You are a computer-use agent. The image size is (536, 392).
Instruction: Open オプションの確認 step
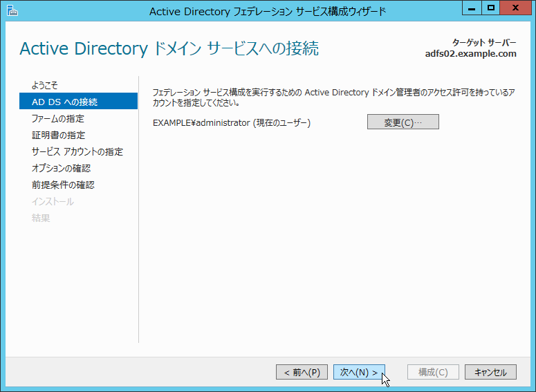click(61, 168)
